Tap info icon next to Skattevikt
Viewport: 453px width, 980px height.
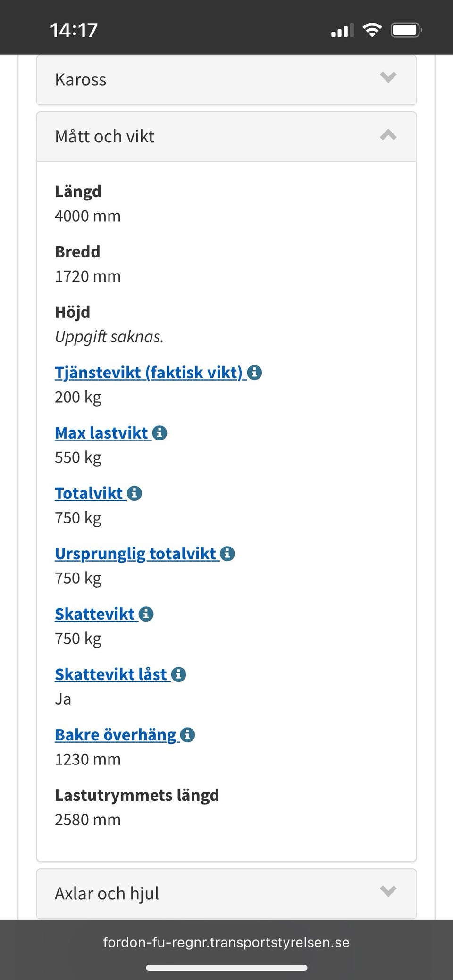pos(146,614)
